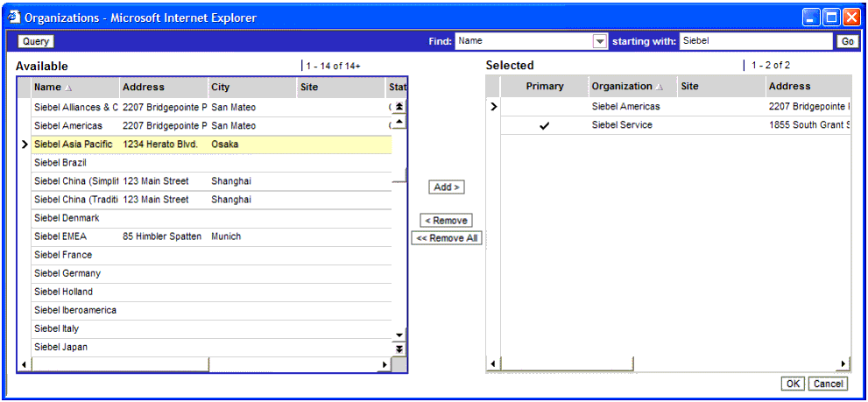Click the Go button
Screen dimensions: 868x402
[848, 41]
